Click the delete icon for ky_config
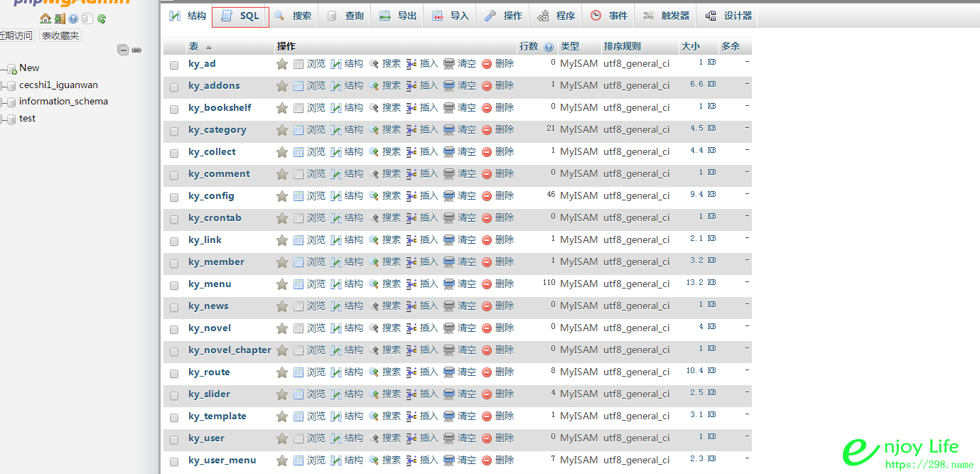The height and width of the screenshot is (474, 980). [x=487, y=196]
